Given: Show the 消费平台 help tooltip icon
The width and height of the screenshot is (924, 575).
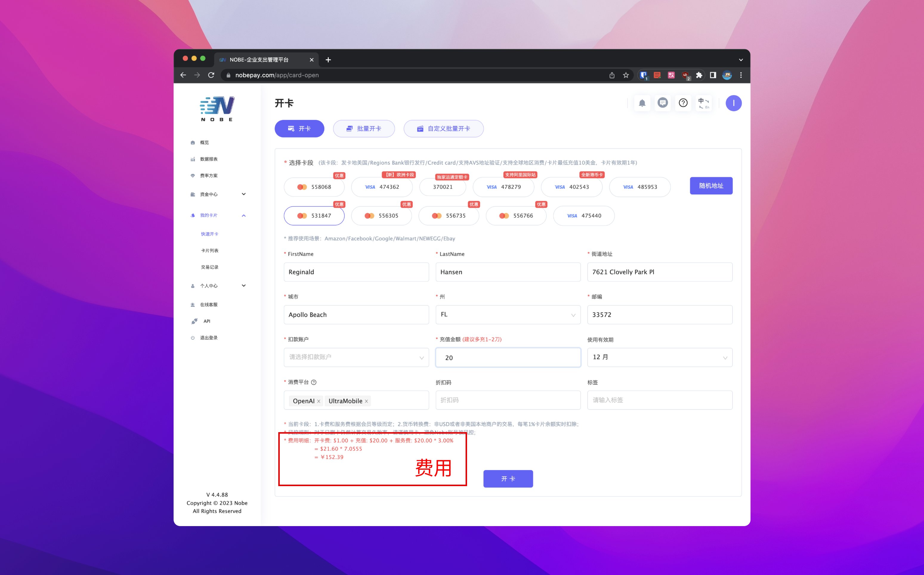Looking at the screenshot, I should [314, 382].
